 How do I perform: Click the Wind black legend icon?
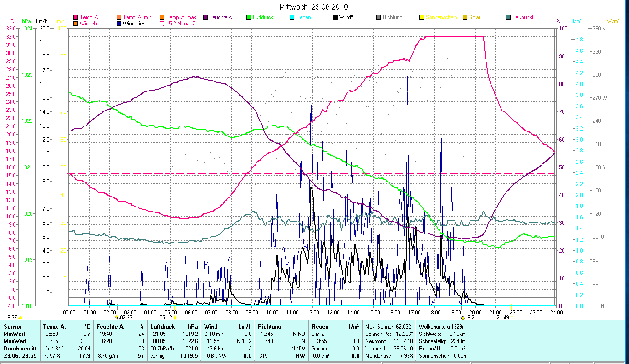point(335,17)
